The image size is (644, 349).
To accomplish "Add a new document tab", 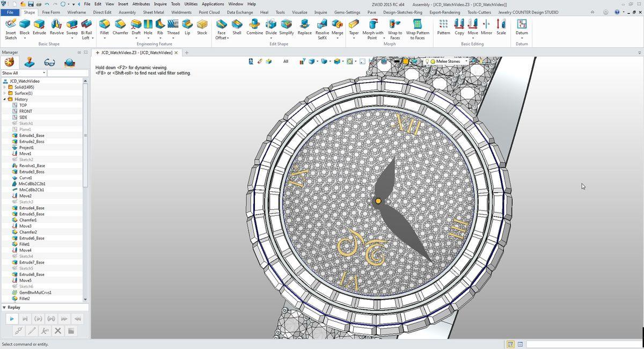I will 187,53.
